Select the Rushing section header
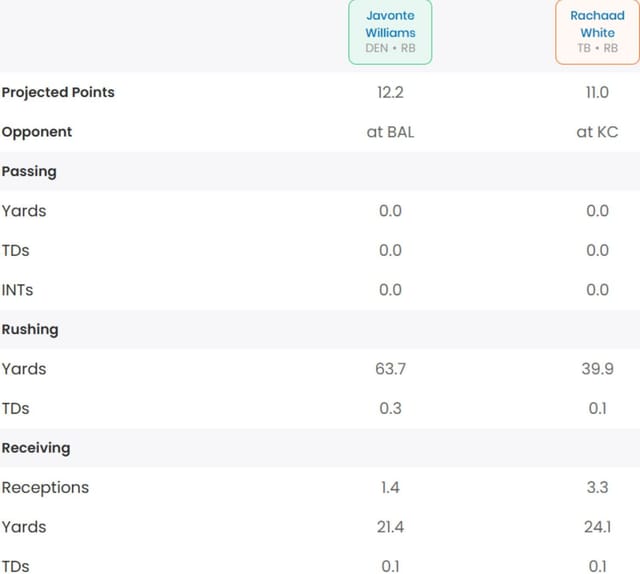Viewport: 640px width, 574px height. click(30, 329)
